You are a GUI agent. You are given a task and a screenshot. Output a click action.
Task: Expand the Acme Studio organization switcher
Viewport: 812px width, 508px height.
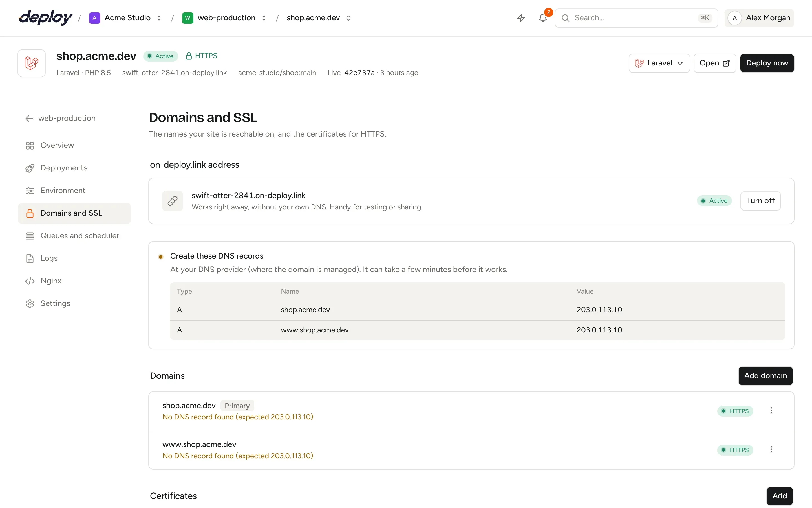[x=159, y=18]
